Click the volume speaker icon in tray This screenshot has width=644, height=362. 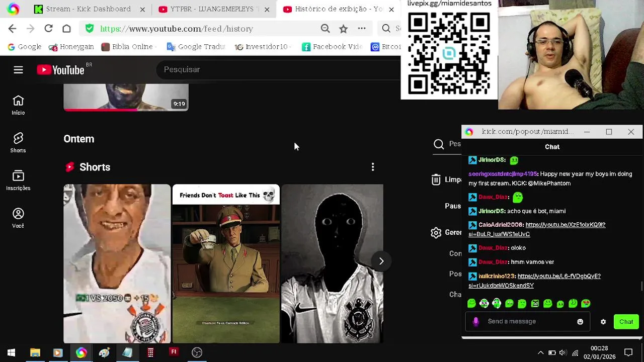[563, 352]
